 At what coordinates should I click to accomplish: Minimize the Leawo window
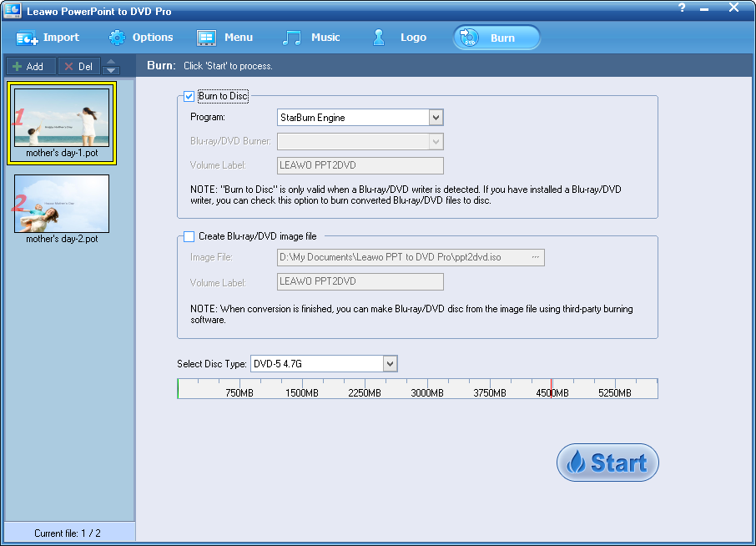click(x=704, y=8)
